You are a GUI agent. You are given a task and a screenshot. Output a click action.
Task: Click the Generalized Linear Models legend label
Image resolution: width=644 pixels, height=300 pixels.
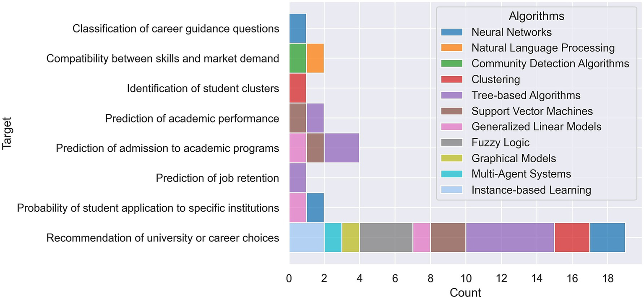(536, 127)
